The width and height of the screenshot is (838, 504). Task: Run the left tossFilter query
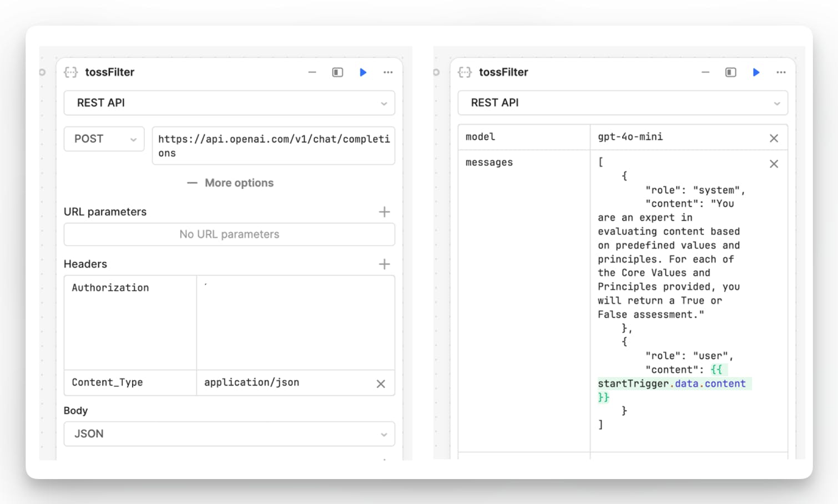pyautogui.click(x=363, y=72)
